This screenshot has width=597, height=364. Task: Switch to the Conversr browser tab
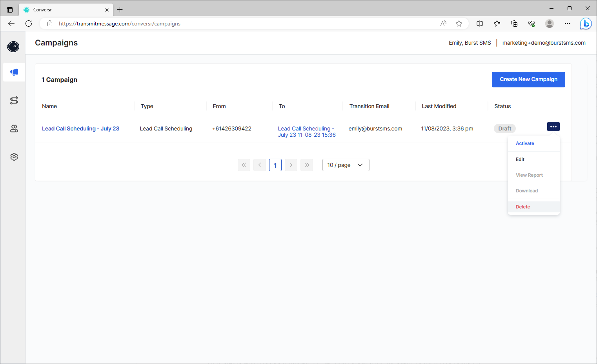point(66,10)
